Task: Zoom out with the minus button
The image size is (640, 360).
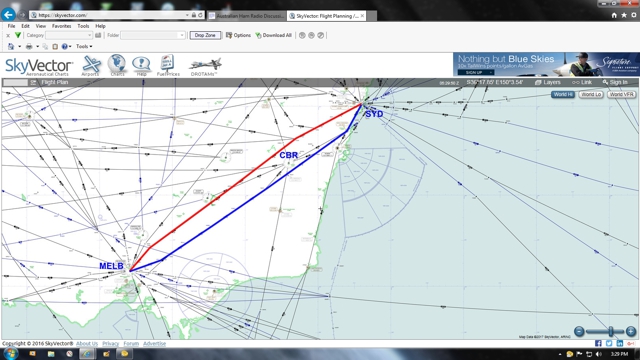Action: click(579, 331)
